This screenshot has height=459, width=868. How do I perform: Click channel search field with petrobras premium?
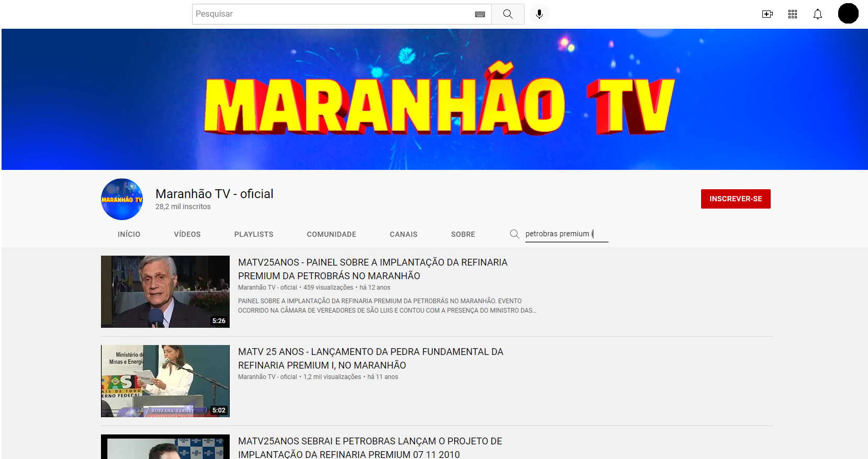pos(567,234)
